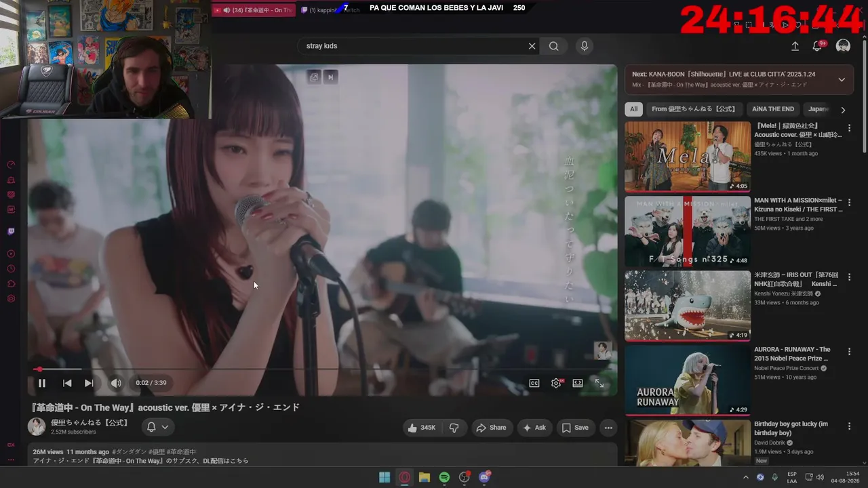The width and height of the screenshot is (868, 488).
Task: Click the 'Nobel Peace Prize Concert' channel name
Action: tap(787, 368)
